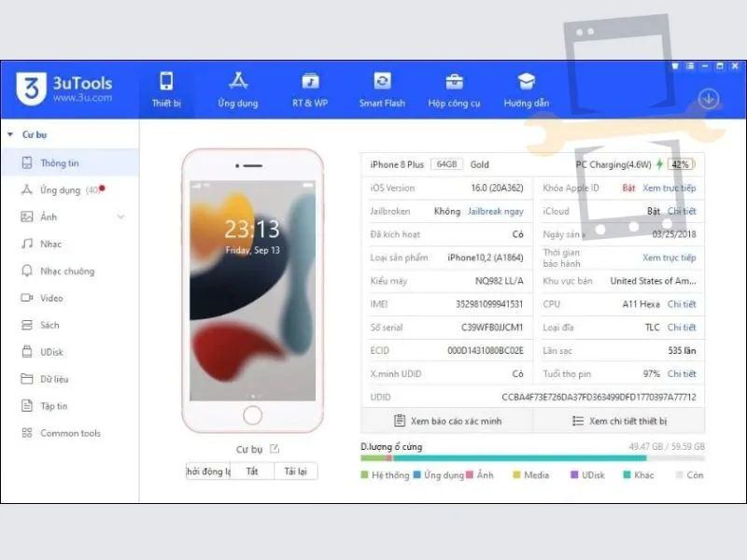Open Common tools in the sidebar
Viewport: 747px width, 560px height.
pyautogui.click(x=70, y=433)
